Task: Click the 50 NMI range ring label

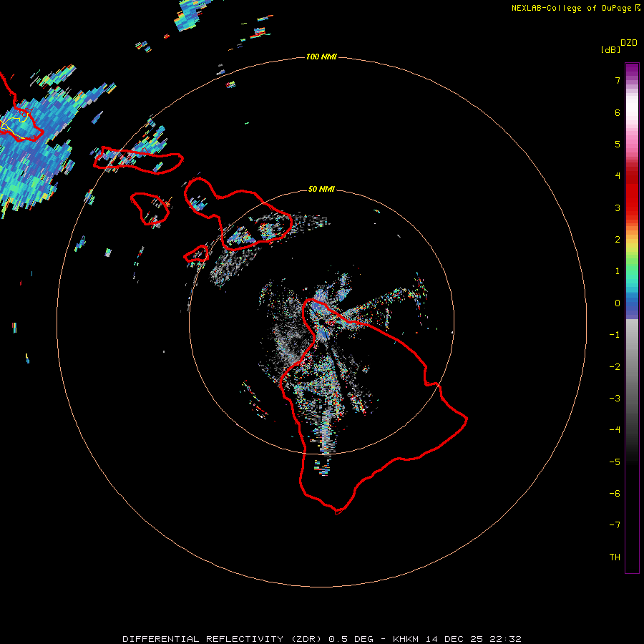Action: [x=321, y=189]
